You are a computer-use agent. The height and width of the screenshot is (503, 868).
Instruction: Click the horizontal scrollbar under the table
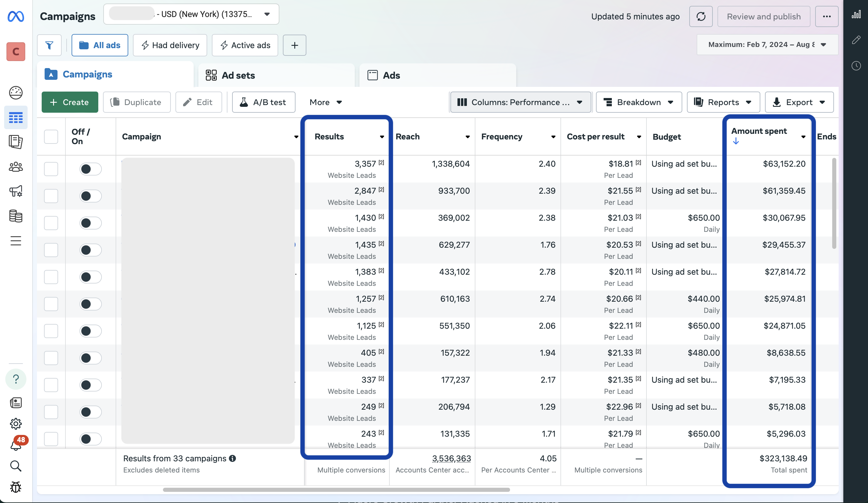(x=336, y=490)
